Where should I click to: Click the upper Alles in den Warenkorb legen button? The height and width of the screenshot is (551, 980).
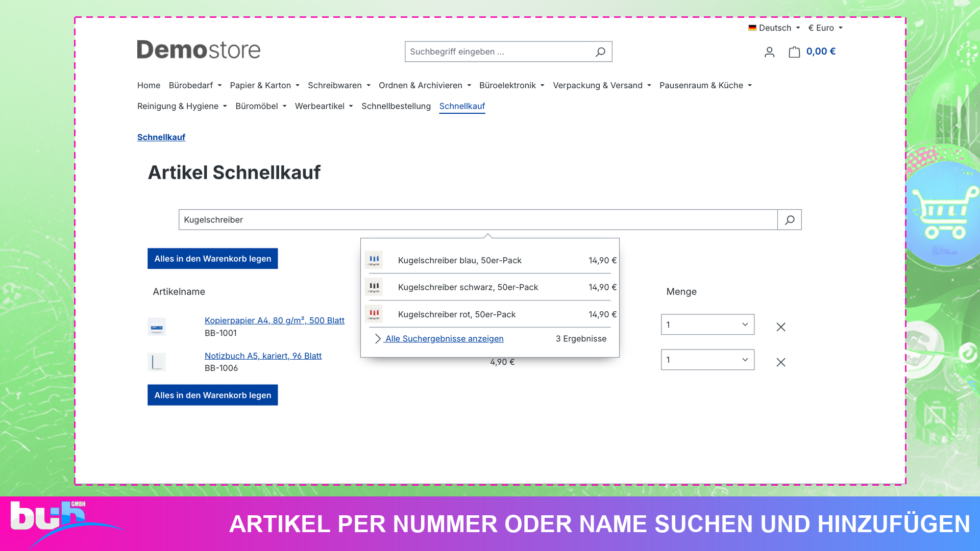[213, 259]
